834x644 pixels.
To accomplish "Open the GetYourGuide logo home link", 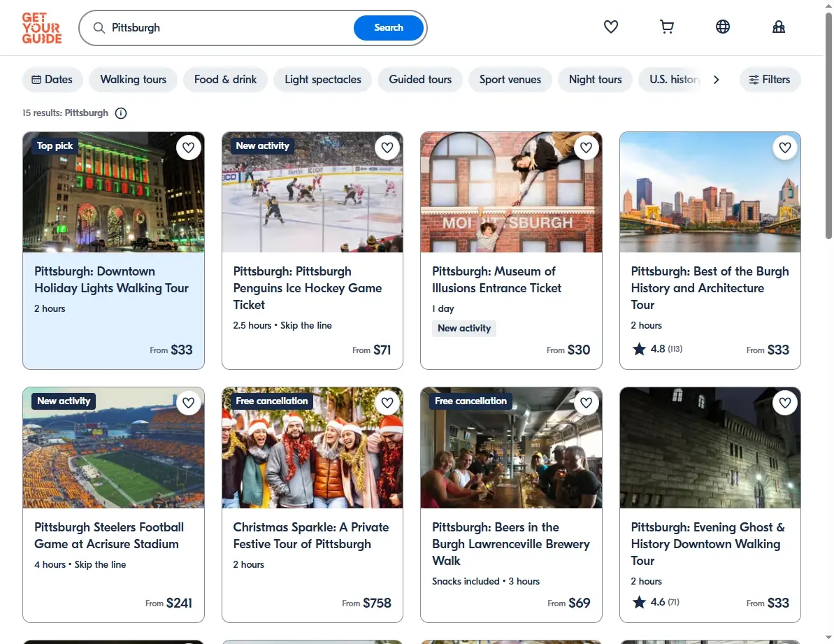I will (41, 28).
